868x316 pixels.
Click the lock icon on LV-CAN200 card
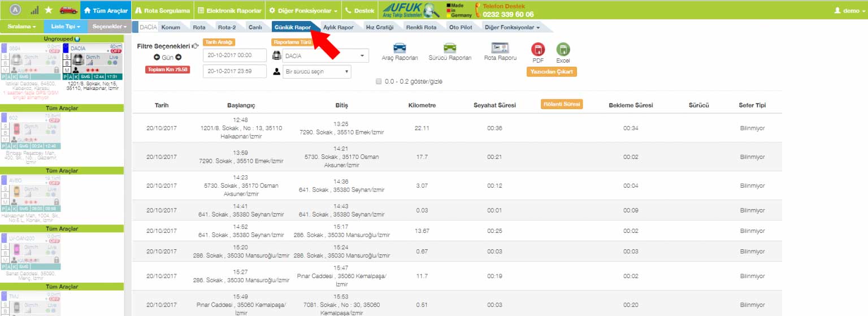tap(57, 259)
